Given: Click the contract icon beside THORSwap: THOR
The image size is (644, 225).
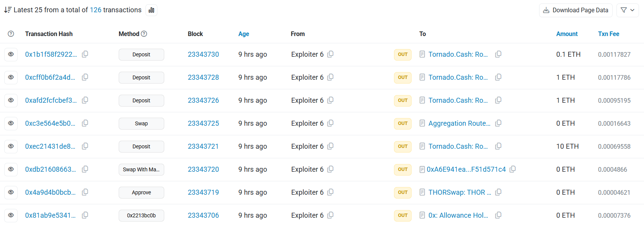Looking at the screenshot, I should [x=422, y=192].
